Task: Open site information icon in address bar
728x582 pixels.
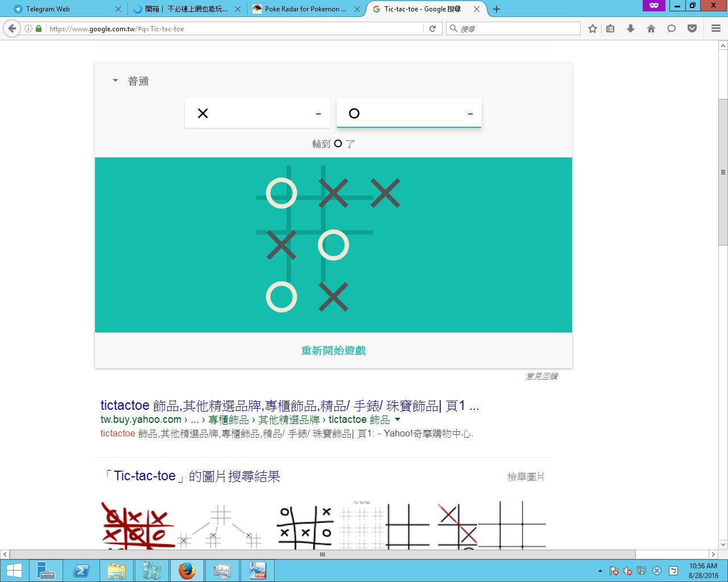Action: (28, 28)
